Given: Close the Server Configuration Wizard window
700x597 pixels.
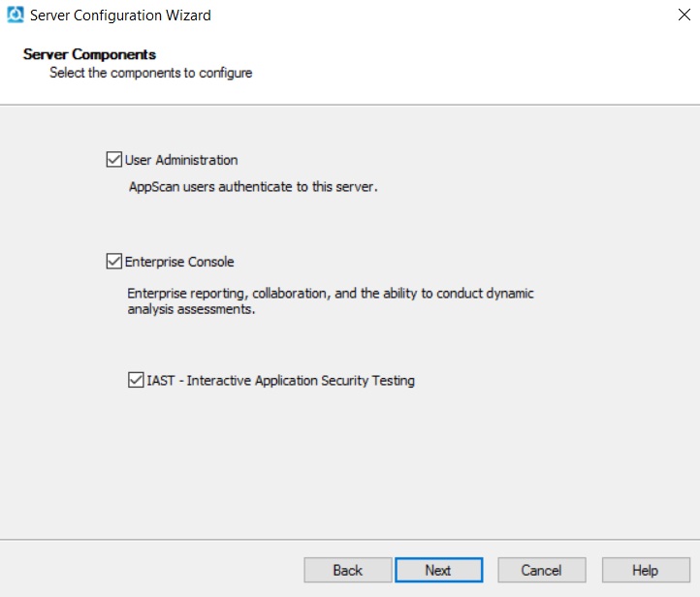Looking at the screenshot, I should point(680,16).
